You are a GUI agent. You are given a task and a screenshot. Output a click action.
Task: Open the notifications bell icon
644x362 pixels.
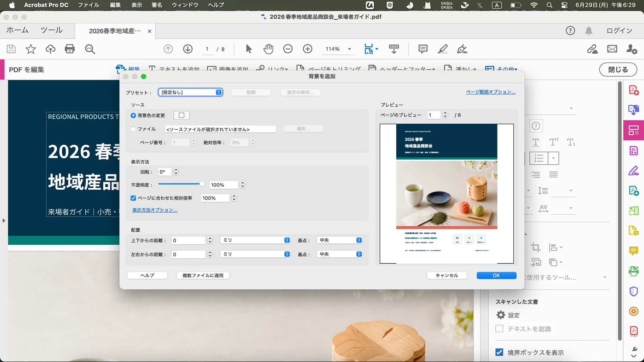[589, 31]
